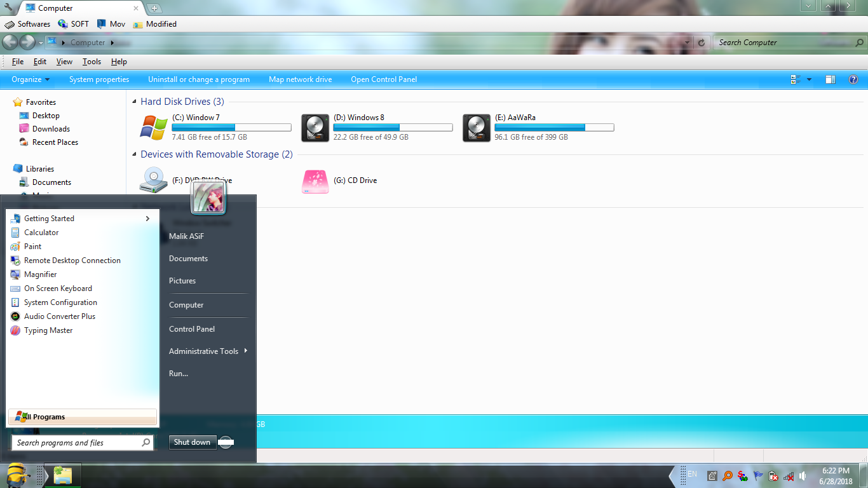Open the address bar history dropdown
Screen dimensions: 868x488
(687, 43)
